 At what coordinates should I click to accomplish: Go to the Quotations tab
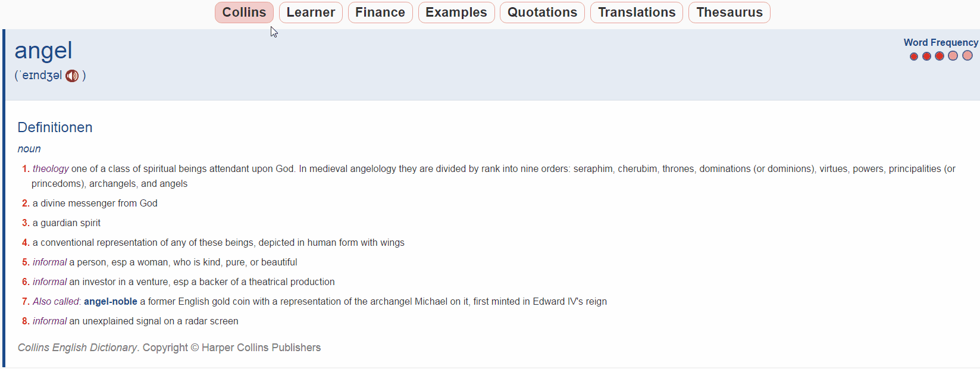[542, 12]
